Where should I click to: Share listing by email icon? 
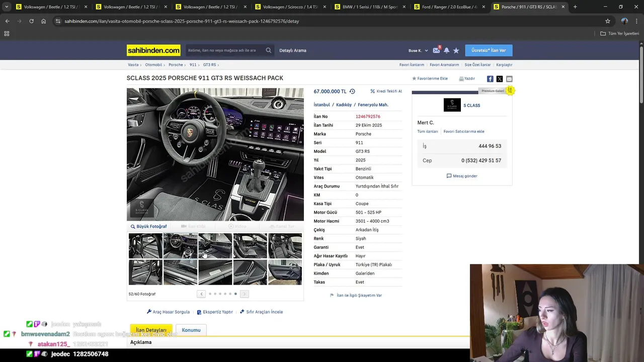[509, 79]
